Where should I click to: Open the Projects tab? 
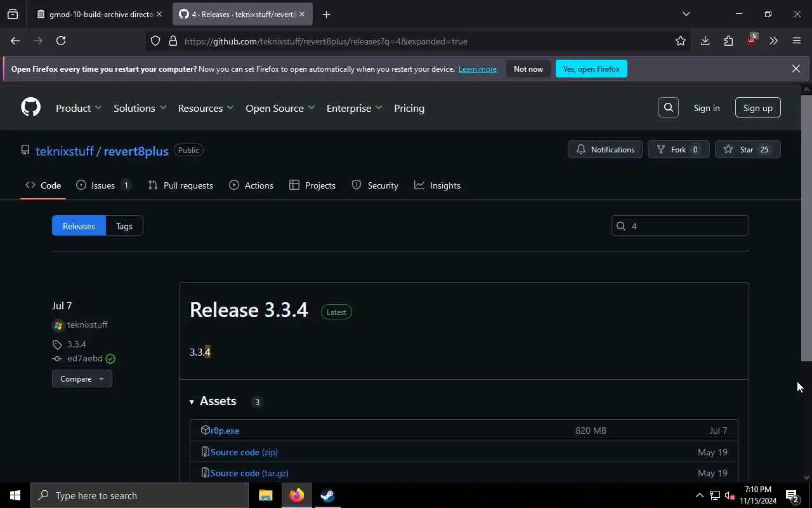312,185
